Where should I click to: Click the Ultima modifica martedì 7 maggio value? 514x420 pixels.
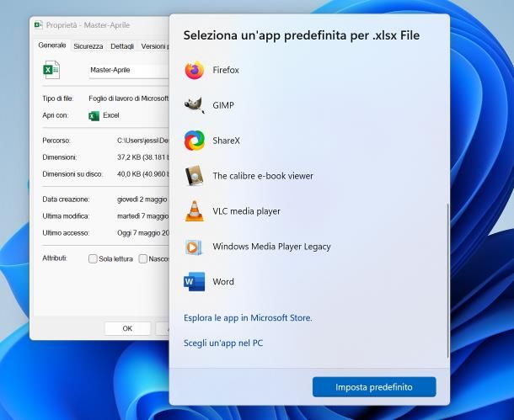pyautogui.click(x=143, y=216)
